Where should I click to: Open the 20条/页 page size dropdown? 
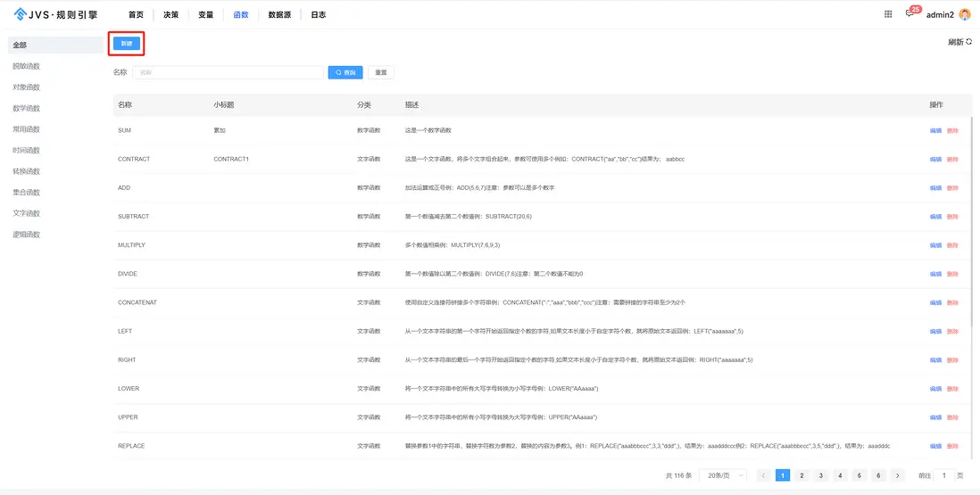pos(722,475)
